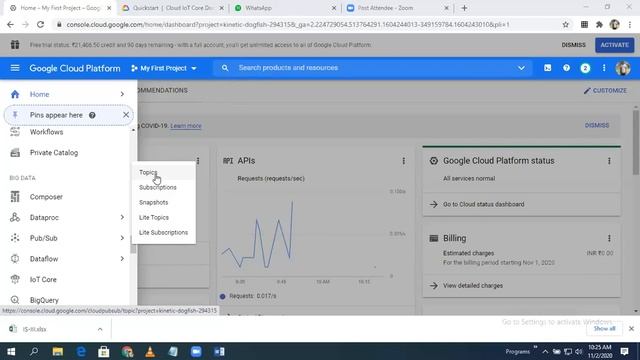Expand the search bar dropdown arrow
This screenshot has height=360, width=640.
tap(521, 68)
